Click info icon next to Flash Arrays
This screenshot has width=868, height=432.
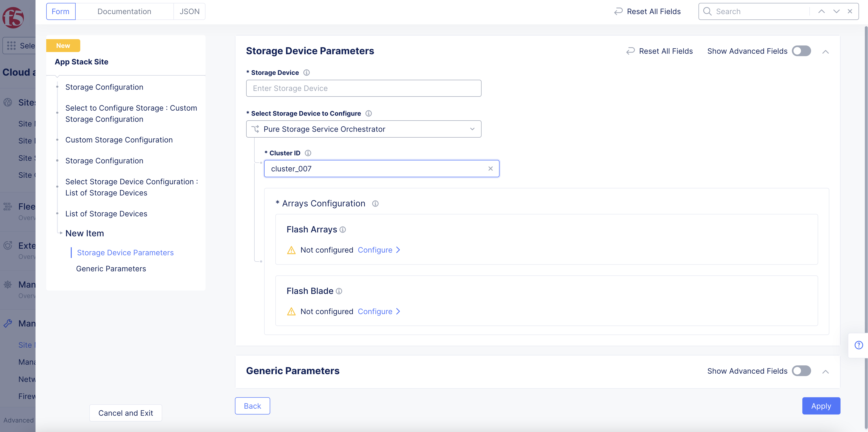pos(343,230)
